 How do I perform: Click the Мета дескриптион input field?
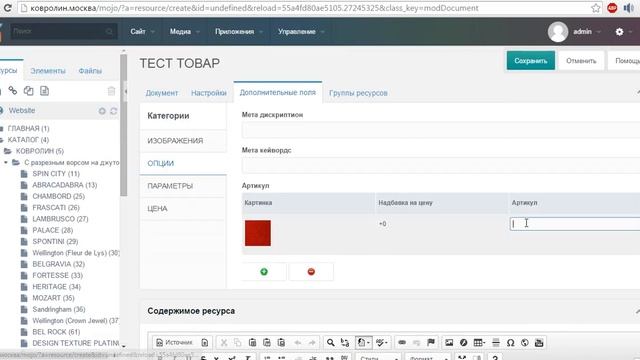[x=441, y=131]
